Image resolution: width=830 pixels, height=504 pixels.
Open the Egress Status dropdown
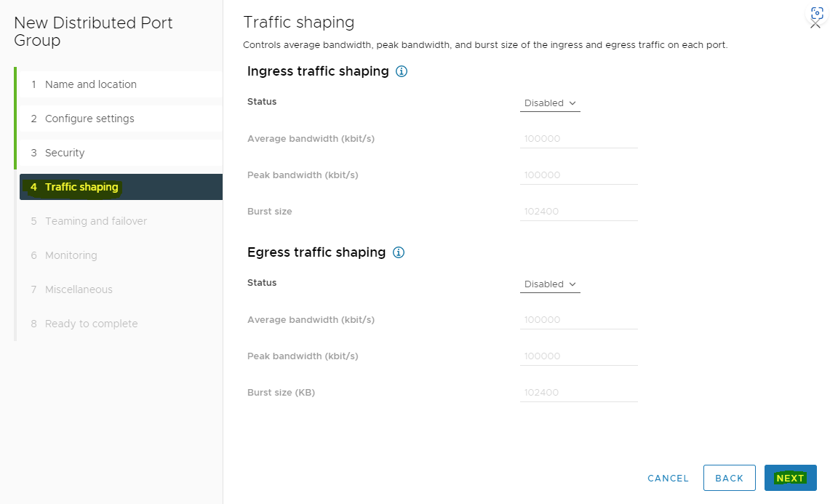click(550, 284)
